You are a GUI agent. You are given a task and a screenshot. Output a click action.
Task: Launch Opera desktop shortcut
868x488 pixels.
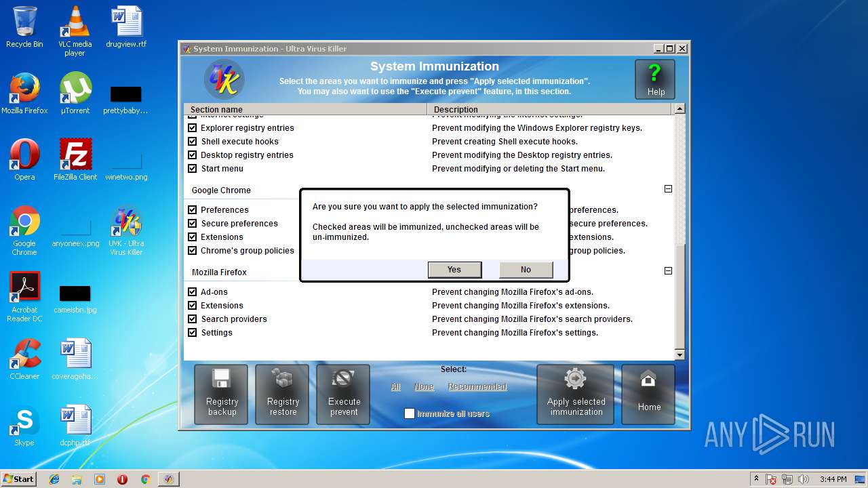coord(24,160)
